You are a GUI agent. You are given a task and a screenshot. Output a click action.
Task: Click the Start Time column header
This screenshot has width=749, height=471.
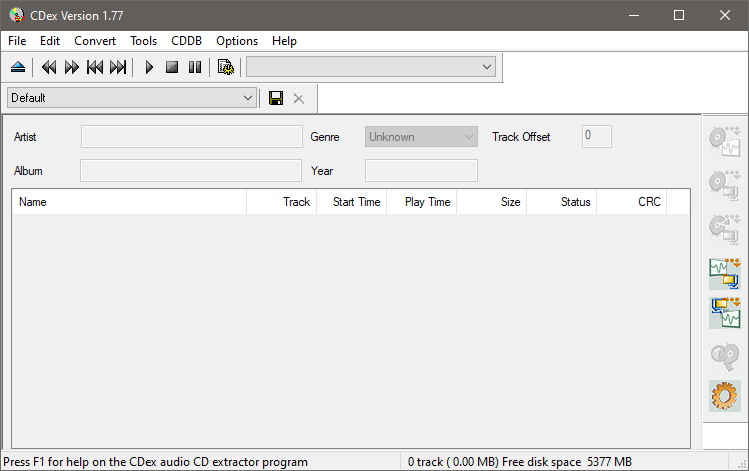tap(352, 202)
